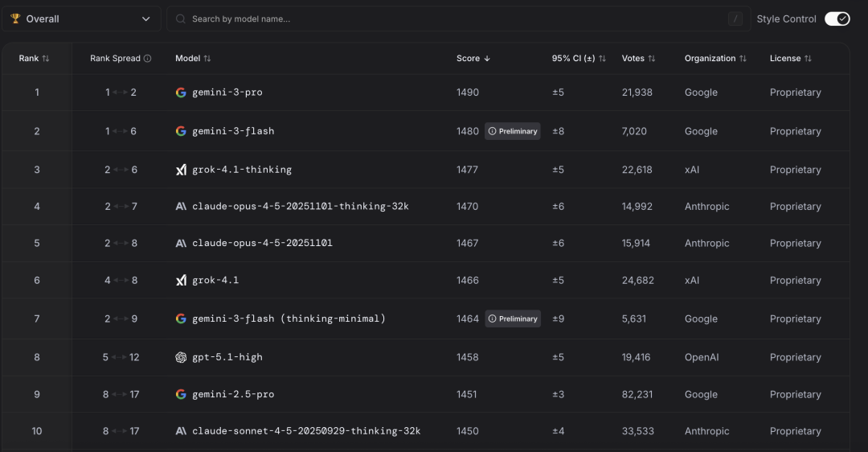Screen dimensions: 868x452
Task: Sort table by Organization column
Action: point(743,58)
